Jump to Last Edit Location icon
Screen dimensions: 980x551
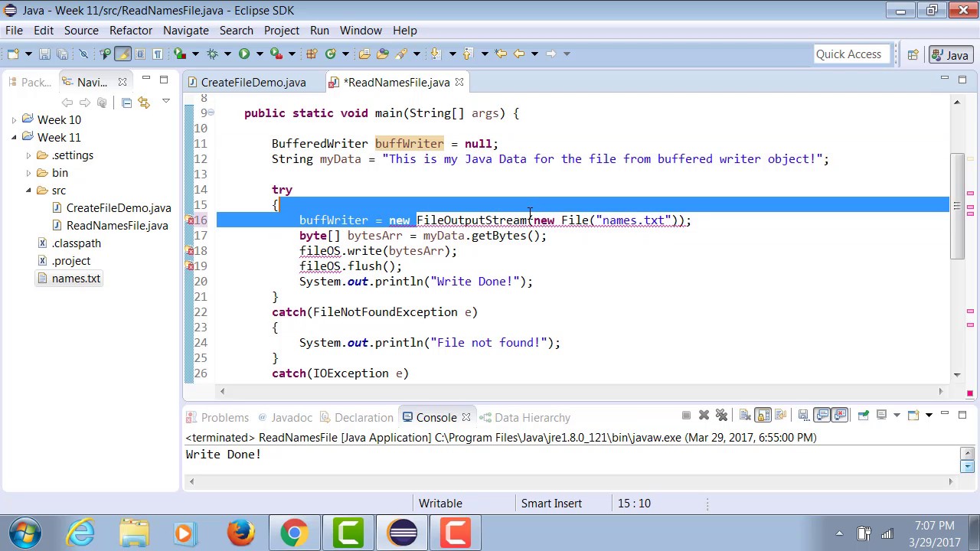[x=501, y=54]
